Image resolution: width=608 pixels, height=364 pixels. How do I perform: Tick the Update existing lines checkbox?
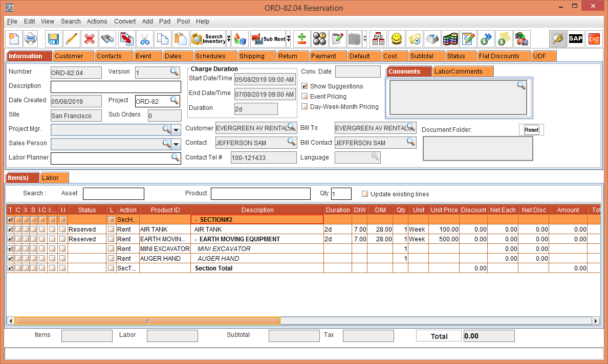[x=365, y=194]
